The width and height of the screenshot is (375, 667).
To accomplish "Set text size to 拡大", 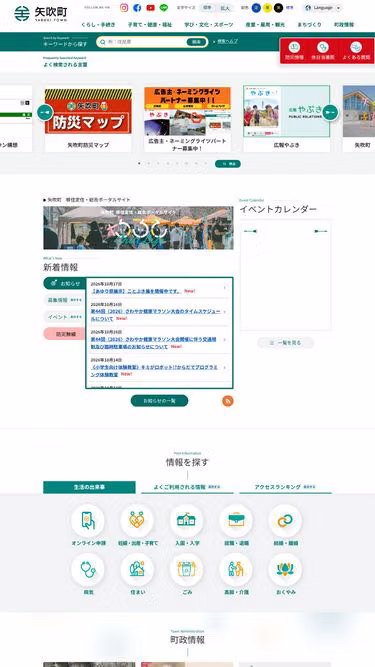I will click(x=224, y=8).
